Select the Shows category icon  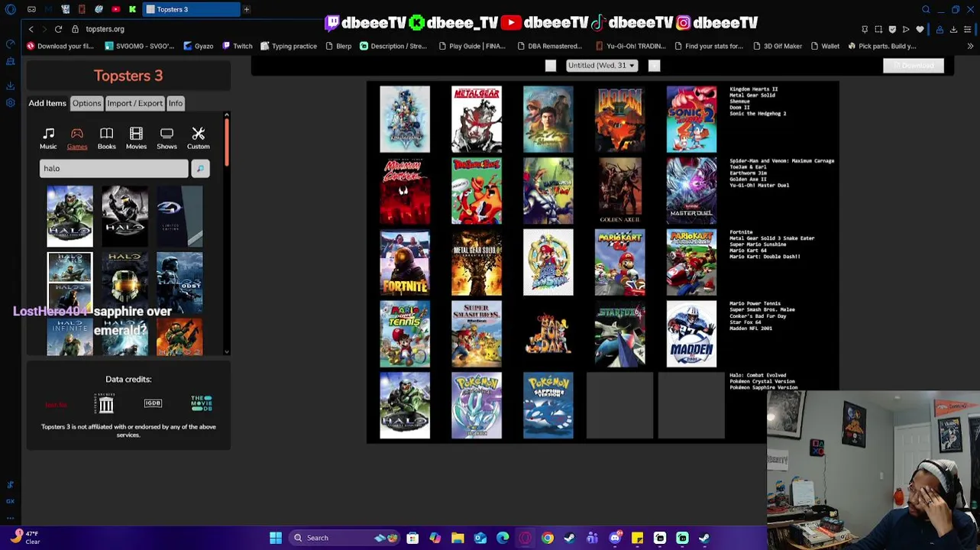[167, 138]
